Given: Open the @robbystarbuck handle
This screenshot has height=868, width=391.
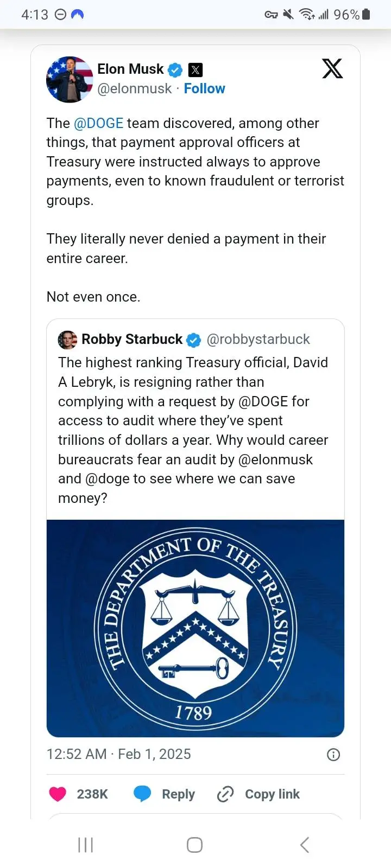Looking at the screenshot, I should coord(258,340).
